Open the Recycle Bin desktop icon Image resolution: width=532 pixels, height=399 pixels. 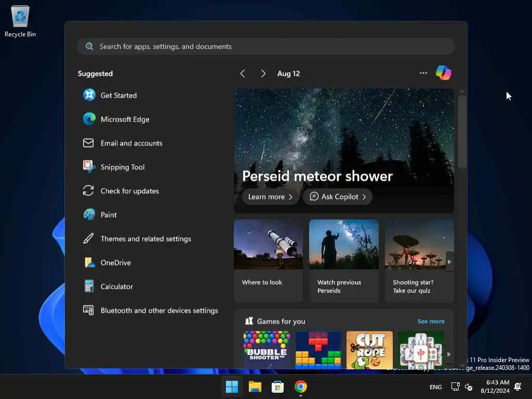[x=20, y=21]
